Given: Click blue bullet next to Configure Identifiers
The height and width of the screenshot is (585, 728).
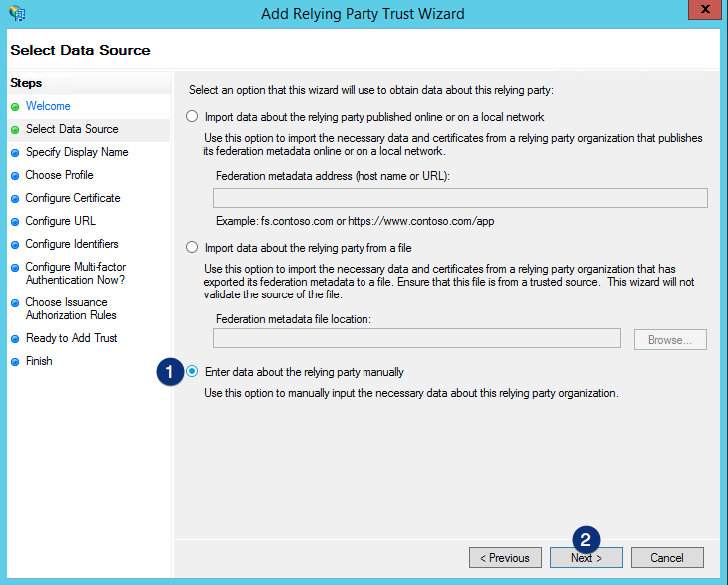Looking at the screenshot, I should [15, 245].
